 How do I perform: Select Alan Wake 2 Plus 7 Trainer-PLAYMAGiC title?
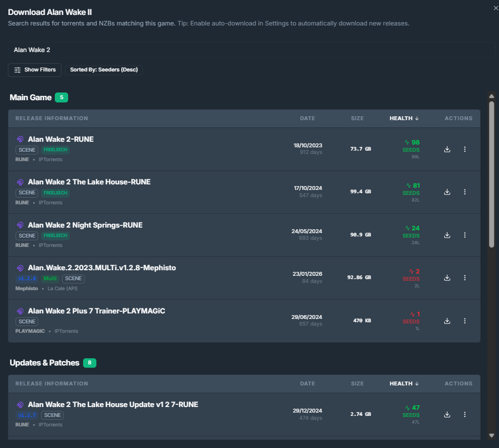point(96,311)
